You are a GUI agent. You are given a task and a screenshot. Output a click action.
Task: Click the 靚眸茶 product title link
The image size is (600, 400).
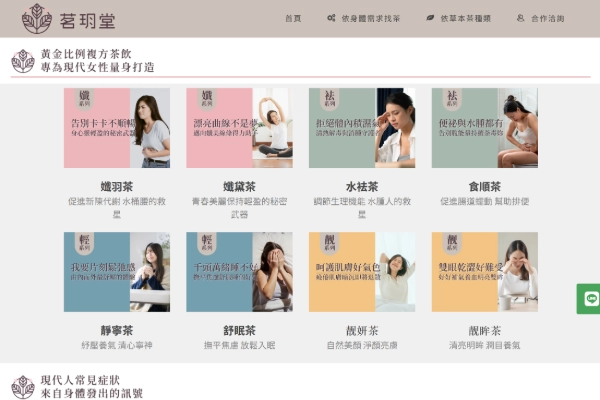[484, 331]
